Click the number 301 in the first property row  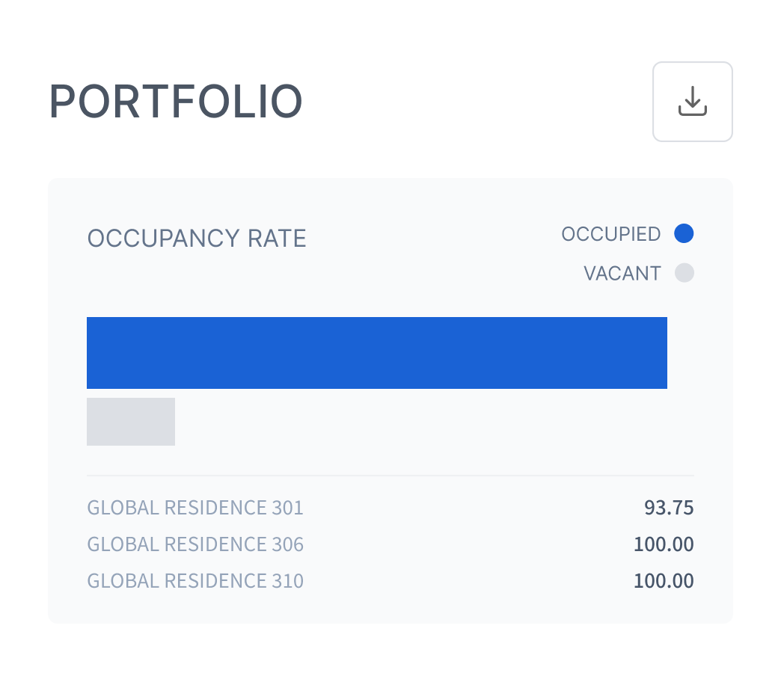pyautogui.click(x=288, y=508)
